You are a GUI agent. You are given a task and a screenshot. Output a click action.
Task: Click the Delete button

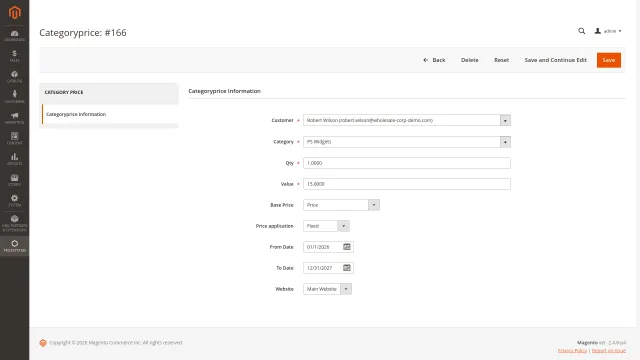tap(469, 60)
